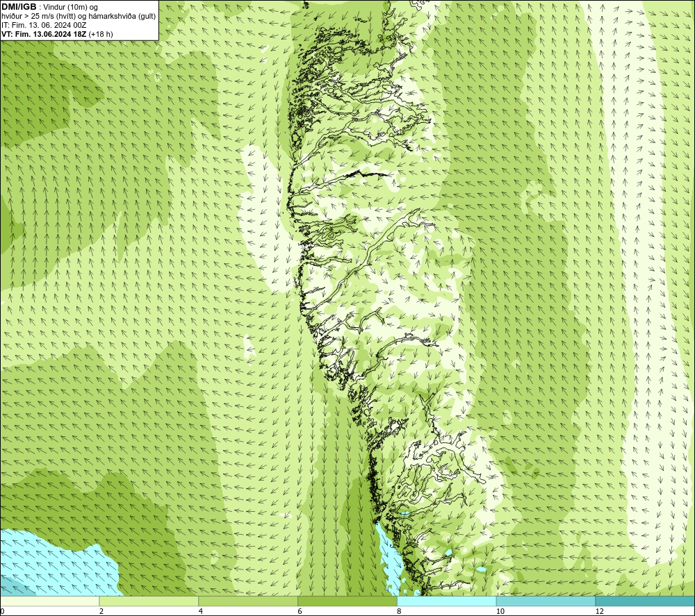Click the legend swatch above 12 m/s
Screen dimensions: 695x616
click(x=646, y=601)
